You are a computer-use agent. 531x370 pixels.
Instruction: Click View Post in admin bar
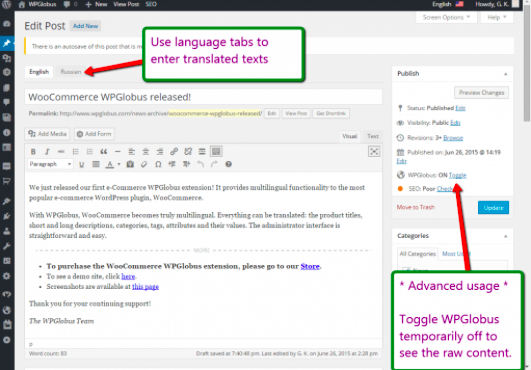pos(126,4)
